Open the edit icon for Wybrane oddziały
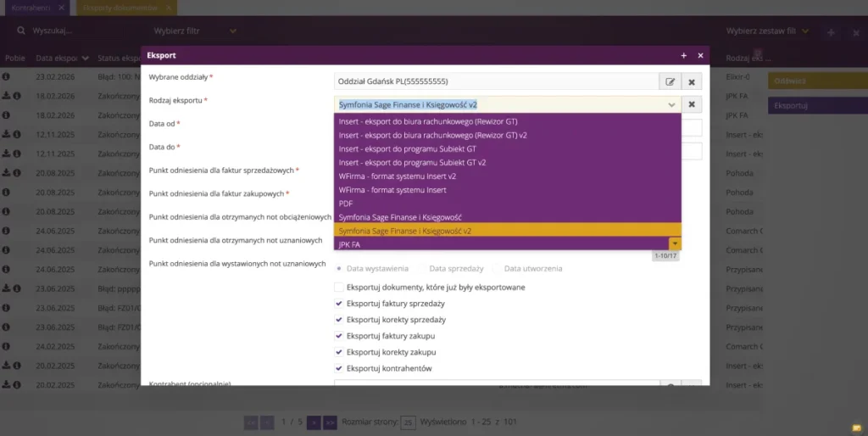This screenshot has height=436, width=868. click(670, 81)
